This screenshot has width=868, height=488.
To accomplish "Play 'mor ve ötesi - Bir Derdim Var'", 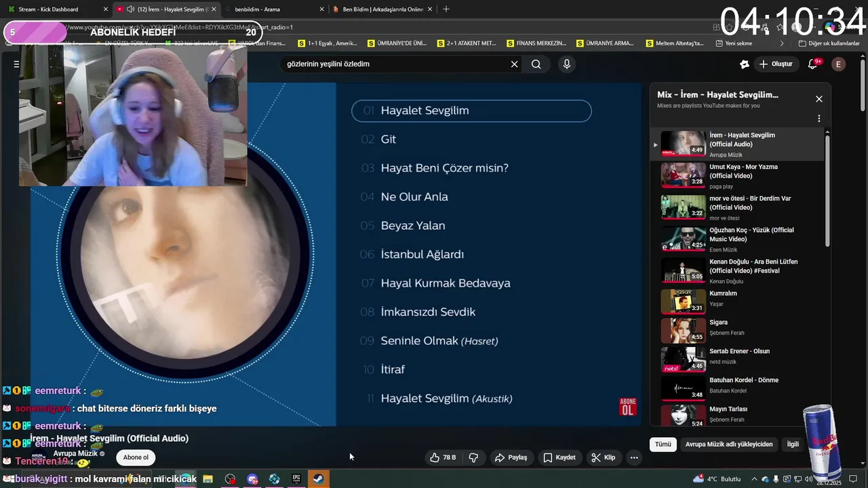I will (x=738, y=207).
